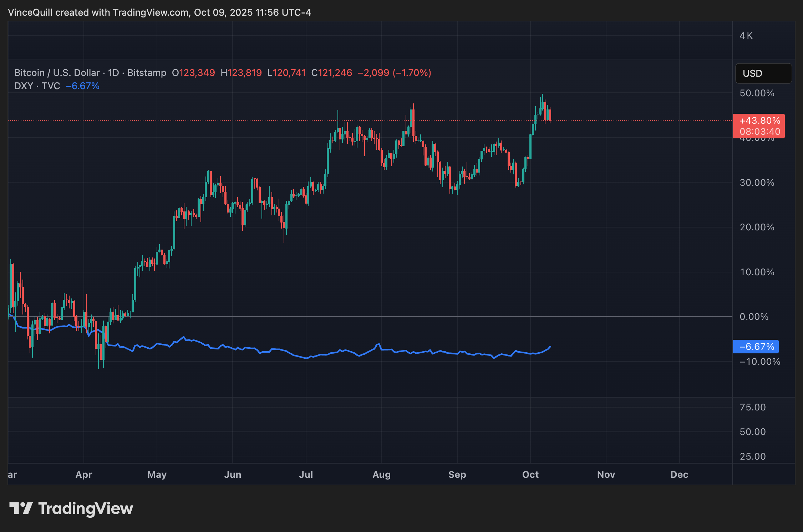Click the Bitcoin / U.S. Dollar symbol legend
803x532 pixels.
[57, 72]
